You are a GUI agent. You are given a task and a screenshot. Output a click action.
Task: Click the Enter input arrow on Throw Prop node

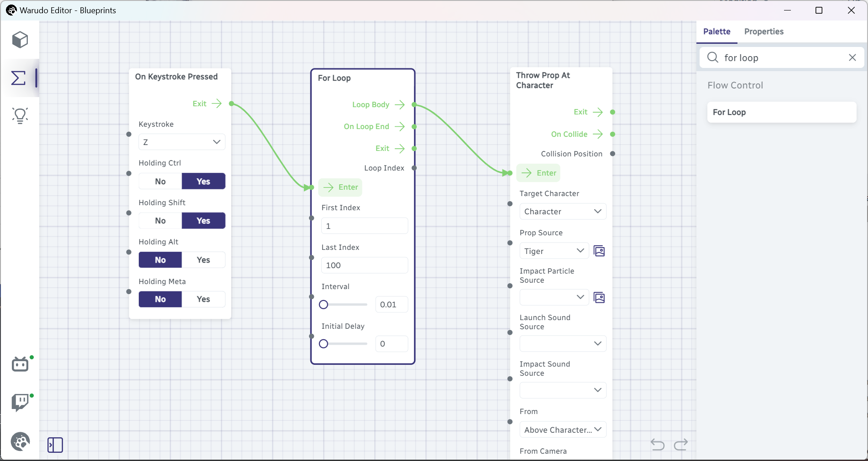point(527,173)
